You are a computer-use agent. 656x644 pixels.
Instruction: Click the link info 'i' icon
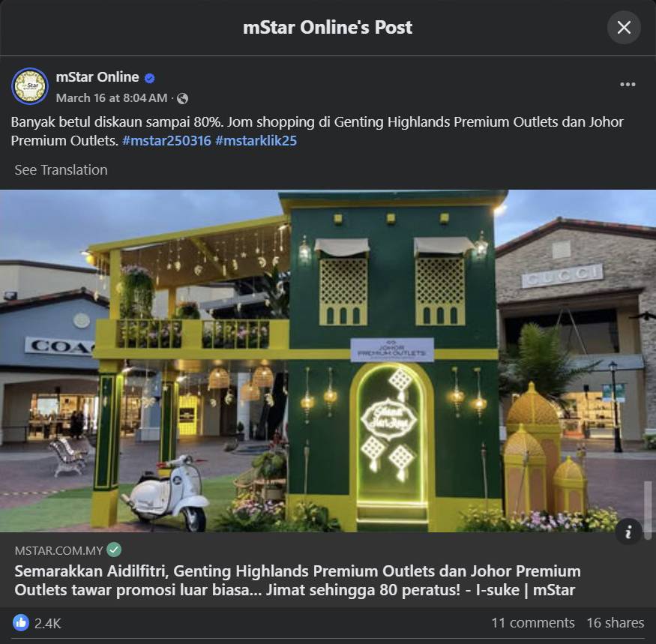(x=628, y=532)
